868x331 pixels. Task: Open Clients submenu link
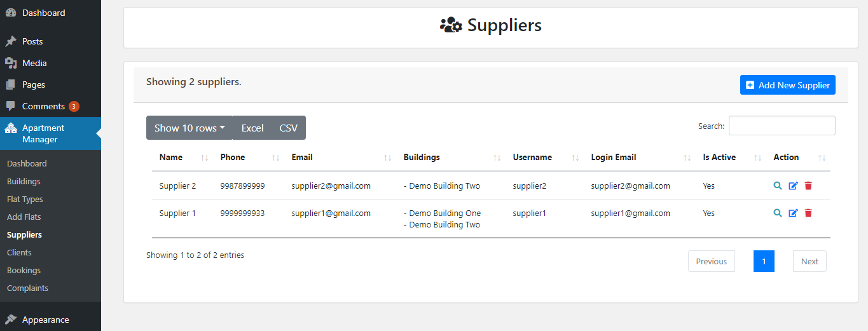(x=19, y=252)
